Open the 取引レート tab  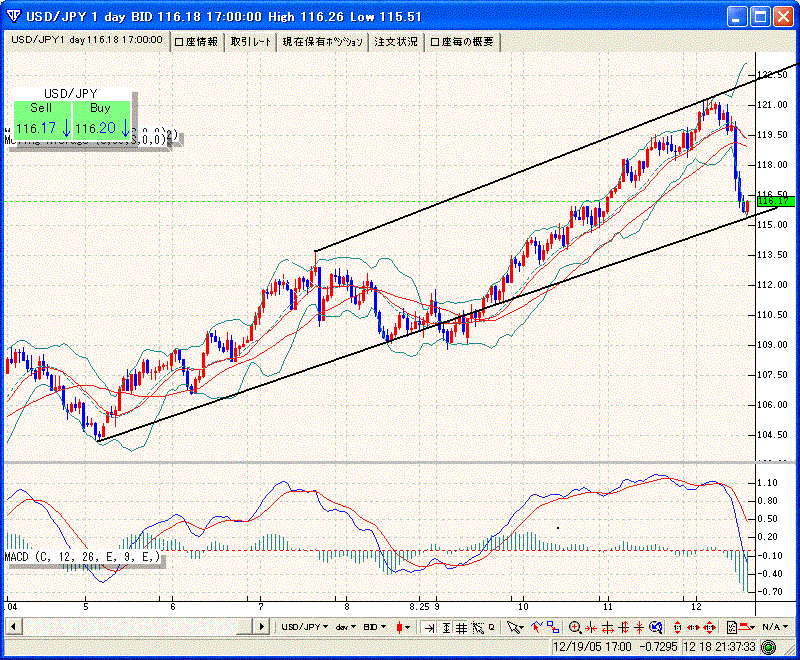coord(251,41)
